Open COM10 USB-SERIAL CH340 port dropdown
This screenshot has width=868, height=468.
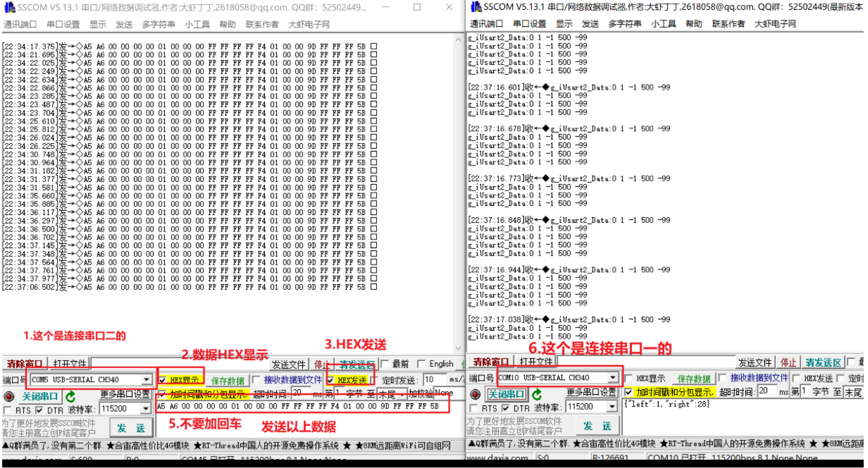(613, 377)
